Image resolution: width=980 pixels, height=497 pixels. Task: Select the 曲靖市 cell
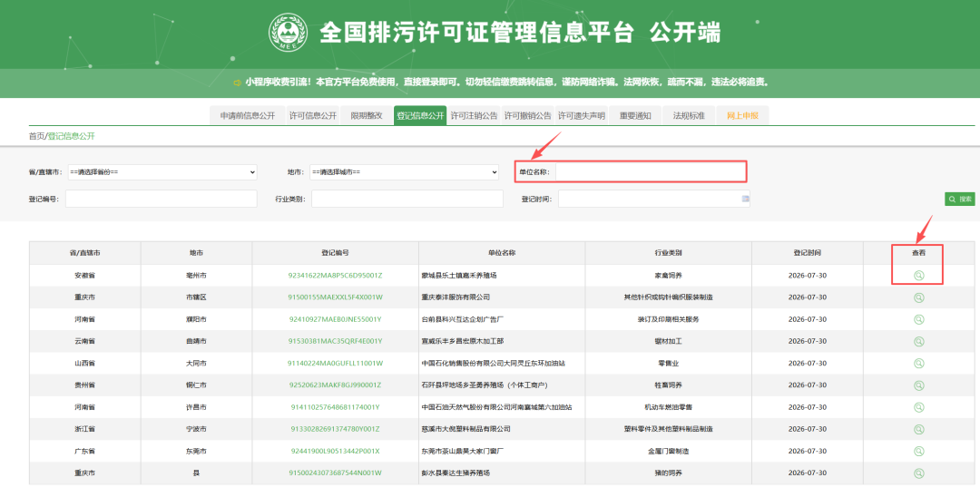(x=196, y=342)
